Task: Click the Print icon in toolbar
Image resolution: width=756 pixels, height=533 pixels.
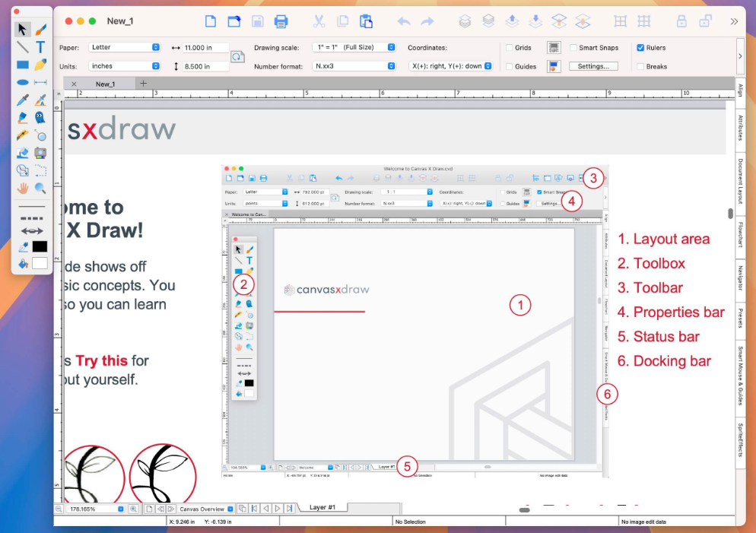Action: tap(281, 21)
